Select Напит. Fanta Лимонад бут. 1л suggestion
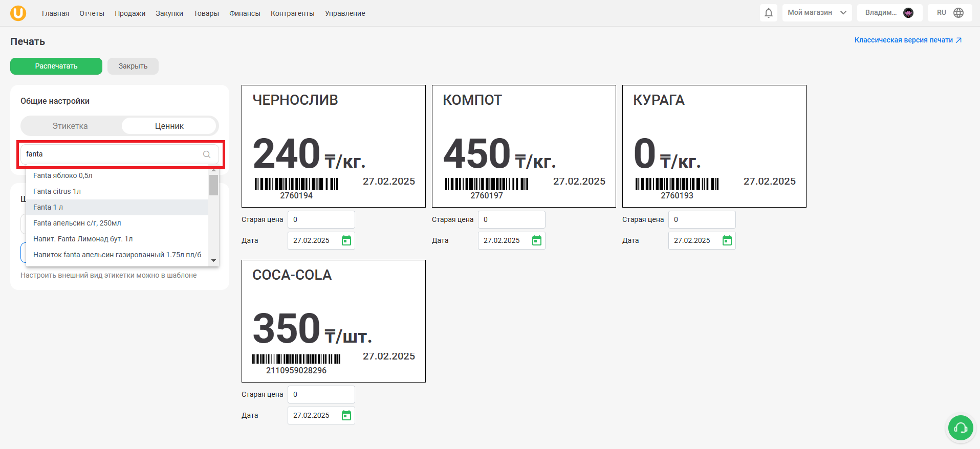The height and width of the screenshot is (449, 980). coord(117,239)
